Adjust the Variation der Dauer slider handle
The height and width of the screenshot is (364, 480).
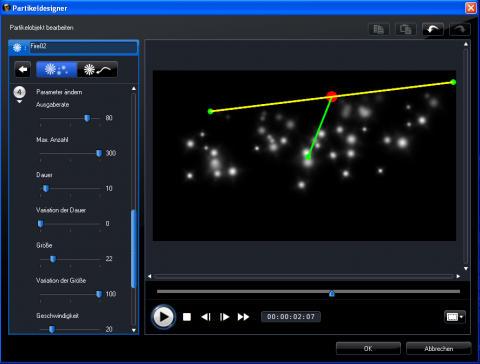click(40, 224)
